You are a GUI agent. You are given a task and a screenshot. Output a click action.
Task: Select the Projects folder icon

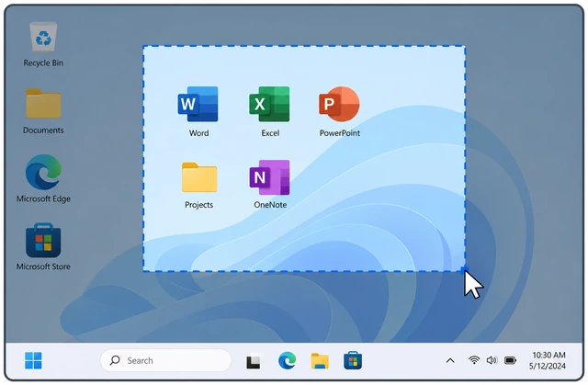point(199,177)
